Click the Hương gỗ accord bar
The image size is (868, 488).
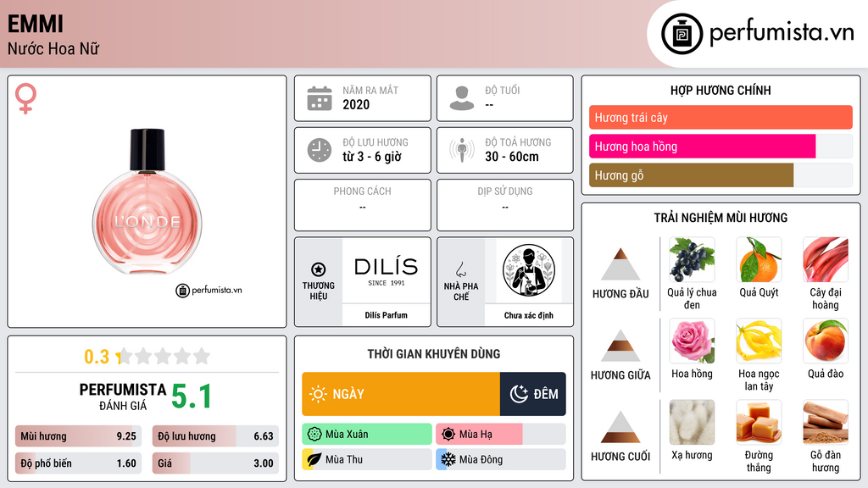(x=721, y=175)
